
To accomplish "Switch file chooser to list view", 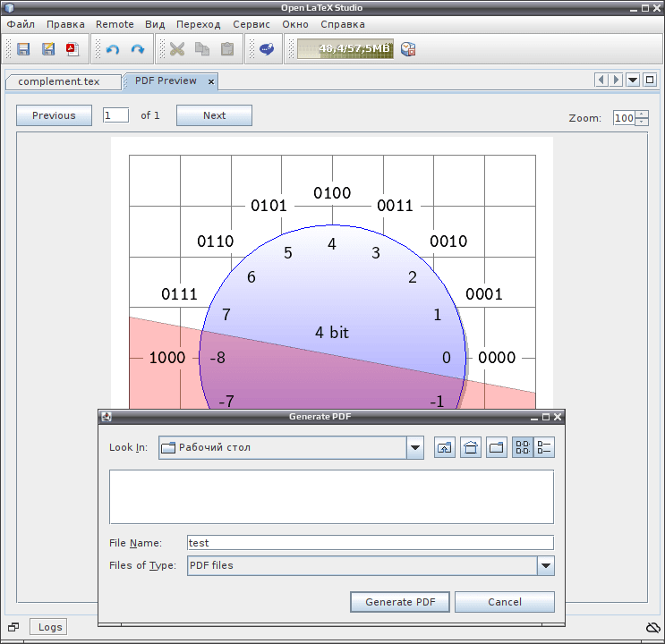I will (523, 447).
